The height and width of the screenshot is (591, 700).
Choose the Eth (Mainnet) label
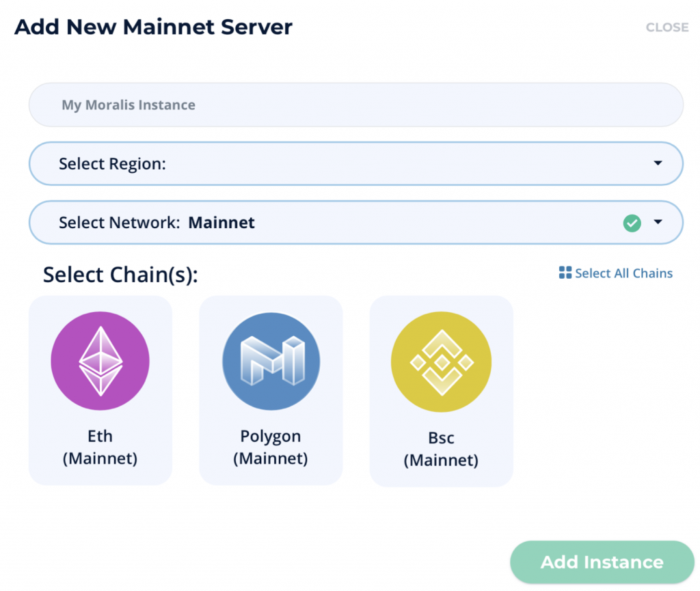click(100, 447)
